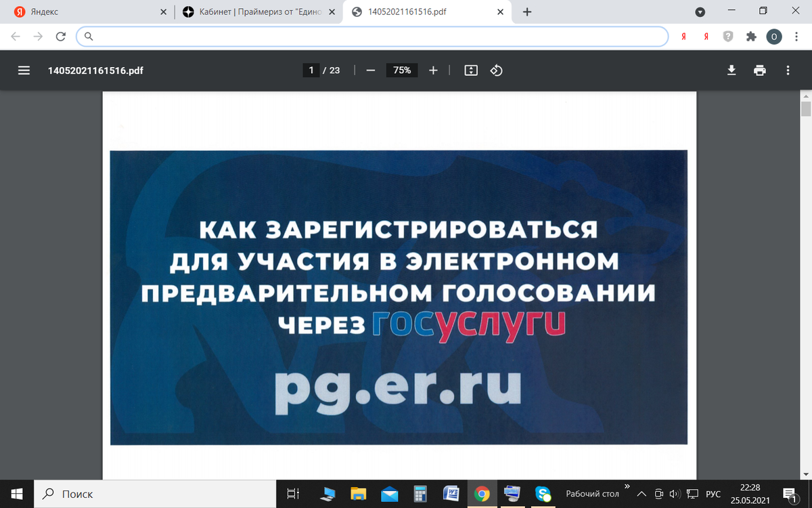
Task: Launch Calculator from the taskbar
Action: click(420, 494)
